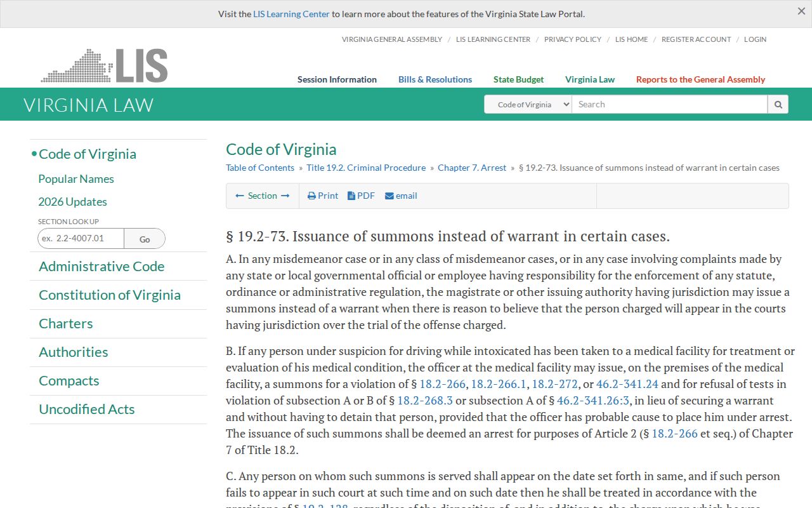Screen dimensions: 812x508
Task: Open Administrative Code sidebar link
Action: click(101, 267)
